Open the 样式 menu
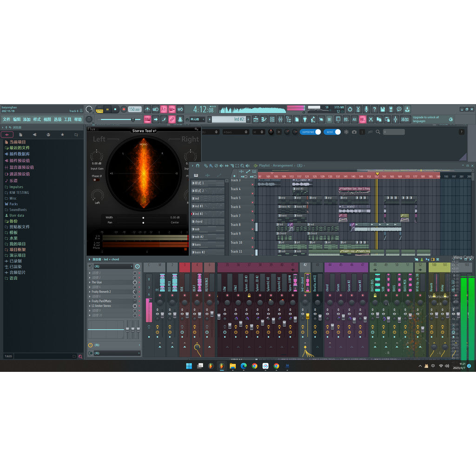476x476 pixels. [x=37, y=119]
